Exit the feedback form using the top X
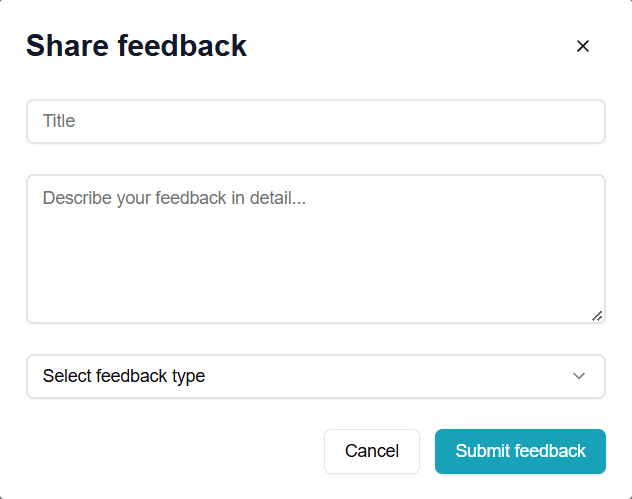 [x=583, y=46]
